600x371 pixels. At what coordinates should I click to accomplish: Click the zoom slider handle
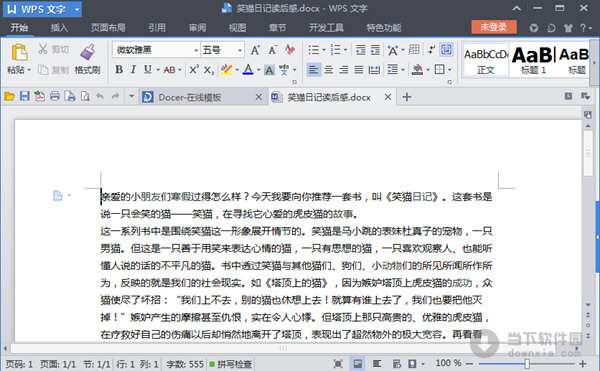527,364
